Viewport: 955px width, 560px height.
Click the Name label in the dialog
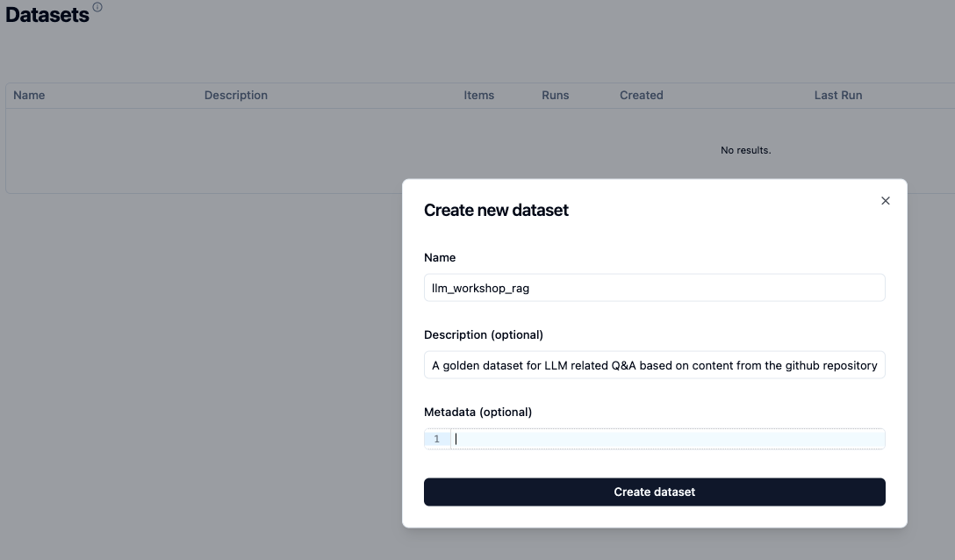[440, 258]
